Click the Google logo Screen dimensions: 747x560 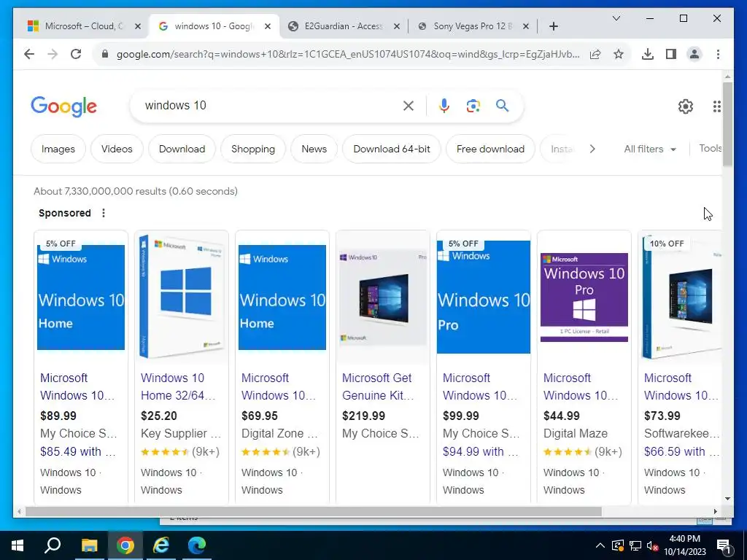pyautogui.click(x=64, y=106)
